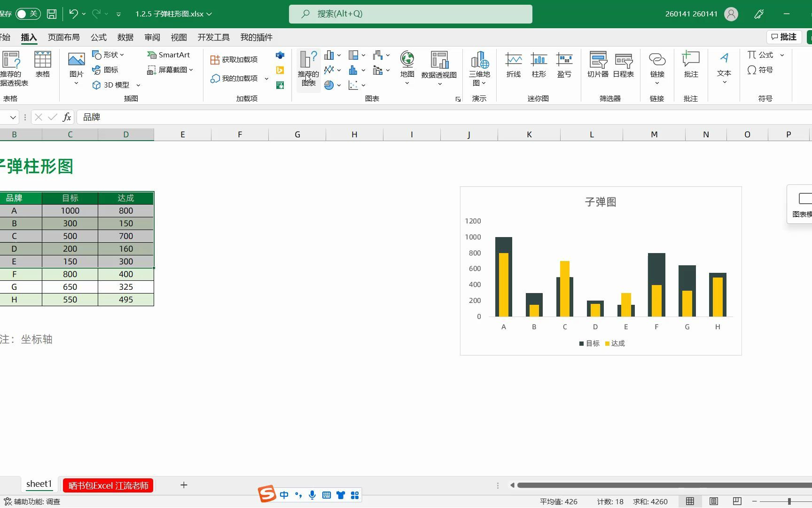Switch to the sheet1 tab
Screen dimensions: 812x508
[39, 484]
